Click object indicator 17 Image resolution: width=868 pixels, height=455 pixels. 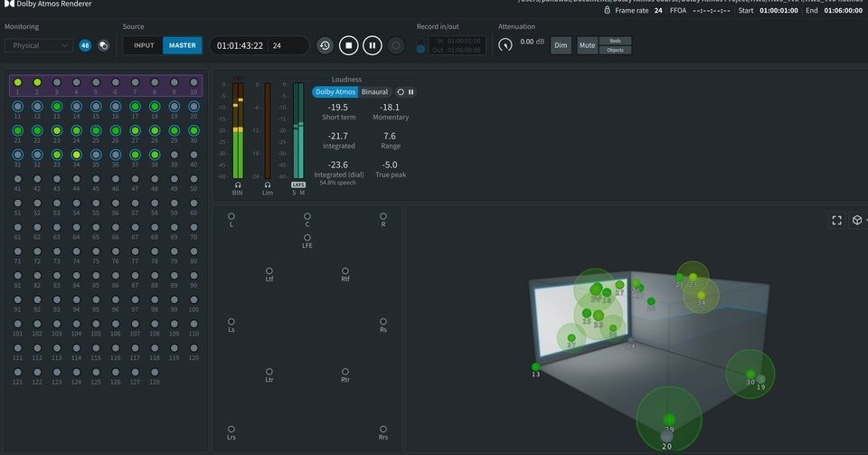coord(135,106)
